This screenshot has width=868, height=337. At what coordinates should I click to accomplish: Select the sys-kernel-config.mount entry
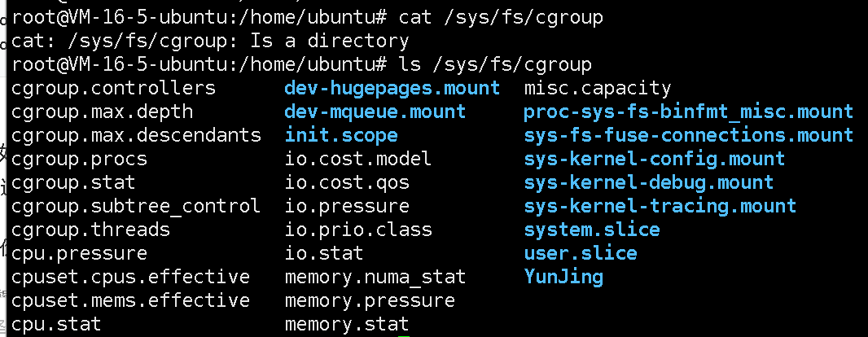click(x=655, y=160)
